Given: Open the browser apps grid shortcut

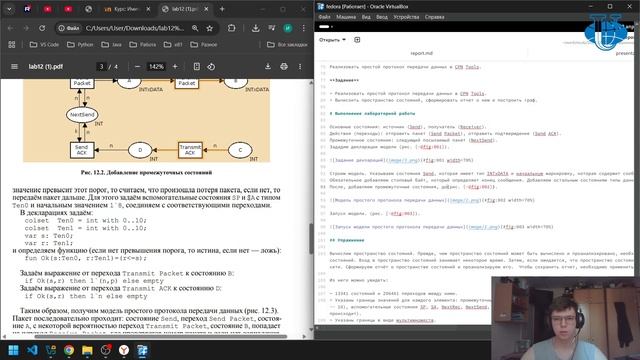Looking at the screenshot, I should (11, 44).
